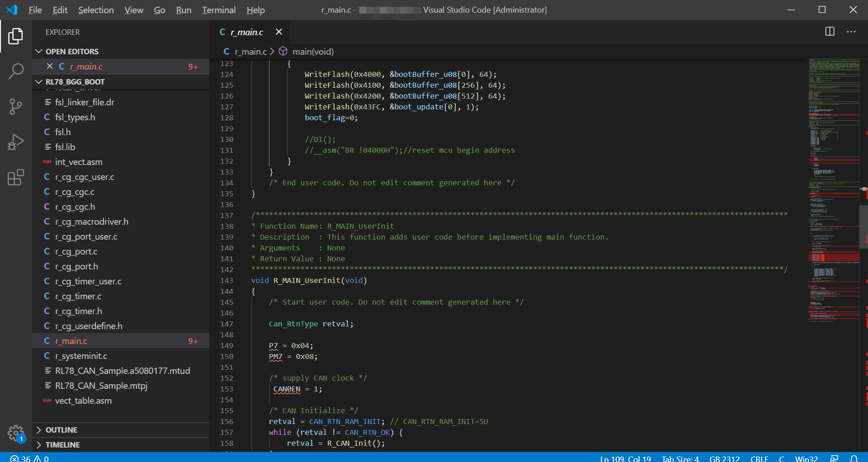Select language mode C in status bar

tap(781, 458)
